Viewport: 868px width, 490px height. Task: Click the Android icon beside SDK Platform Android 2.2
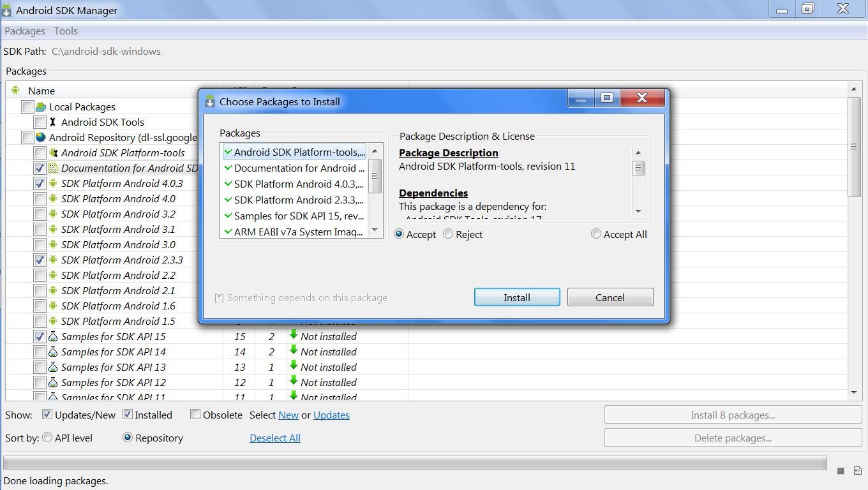click(x=53, y=276)
